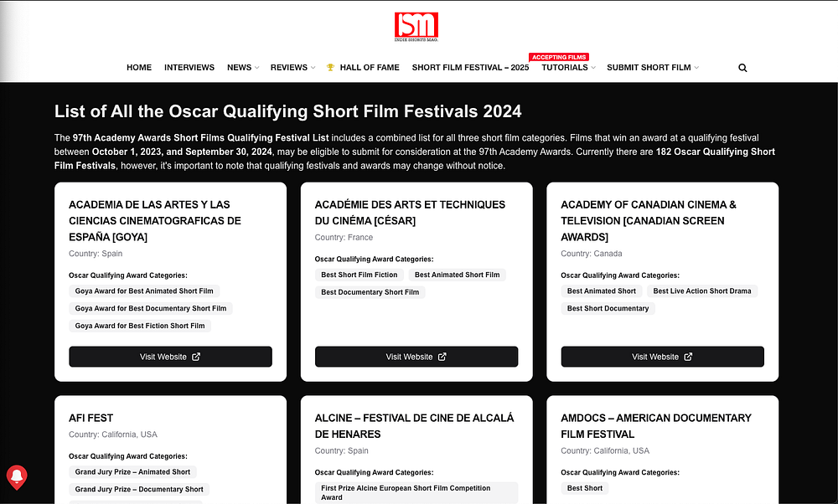Open Hall of Fame page
838x504 pixels.
pyautogui.click(x=370, y=67)
